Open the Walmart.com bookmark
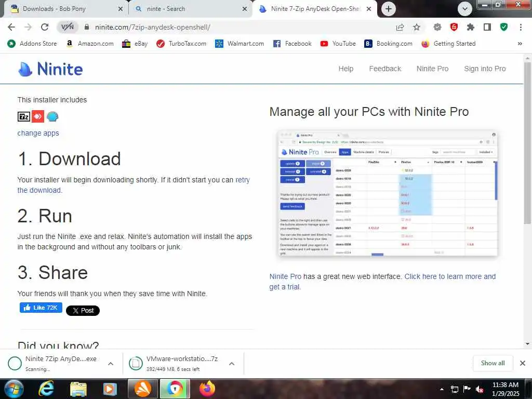The image size is (532, 399). click(x=240, y=44)
